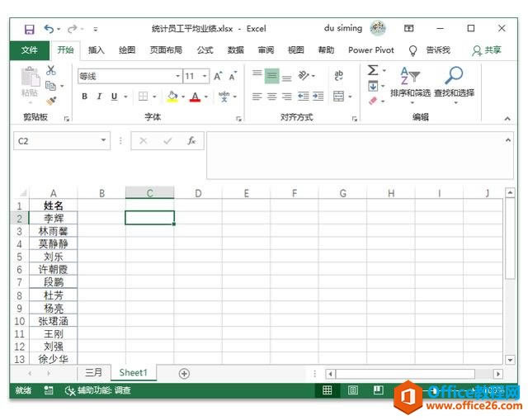Open Sort and Filter (排序和筛选)
Image resolution: width=528 pixels, height=420 pixels.
pos(411,84)
